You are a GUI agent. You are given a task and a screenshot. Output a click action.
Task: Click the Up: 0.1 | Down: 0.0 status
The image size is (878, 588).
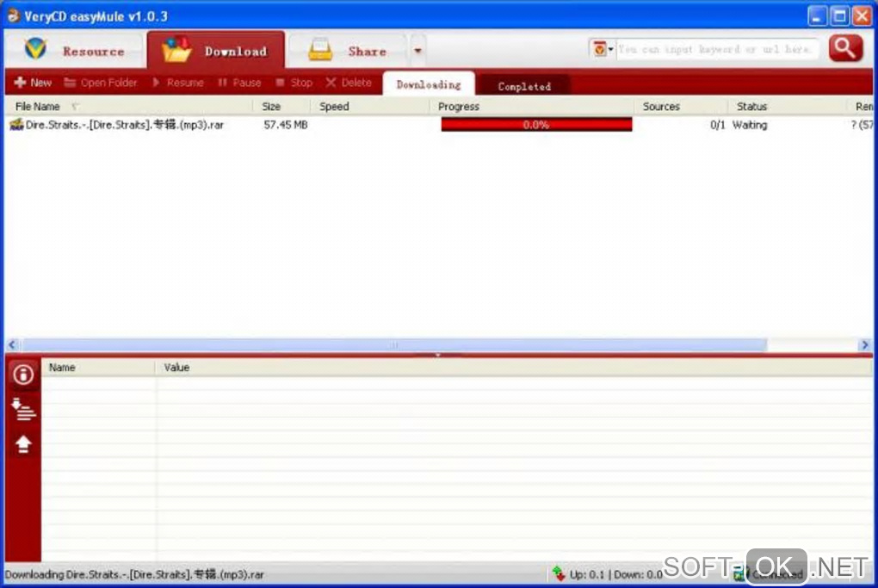(x=616, y=574)
